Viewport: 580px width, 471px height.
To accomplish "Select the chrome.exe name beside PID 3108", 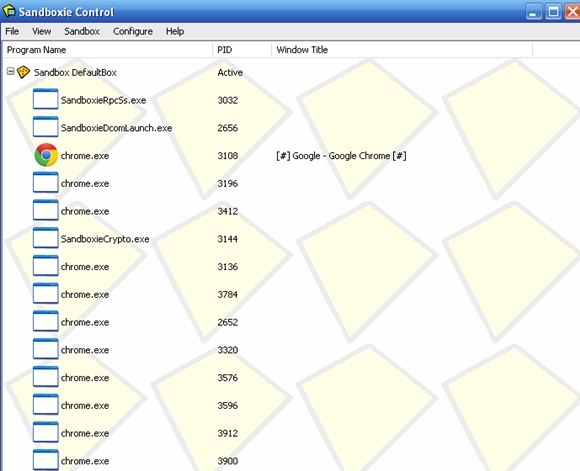I will [x=85, y=156].
